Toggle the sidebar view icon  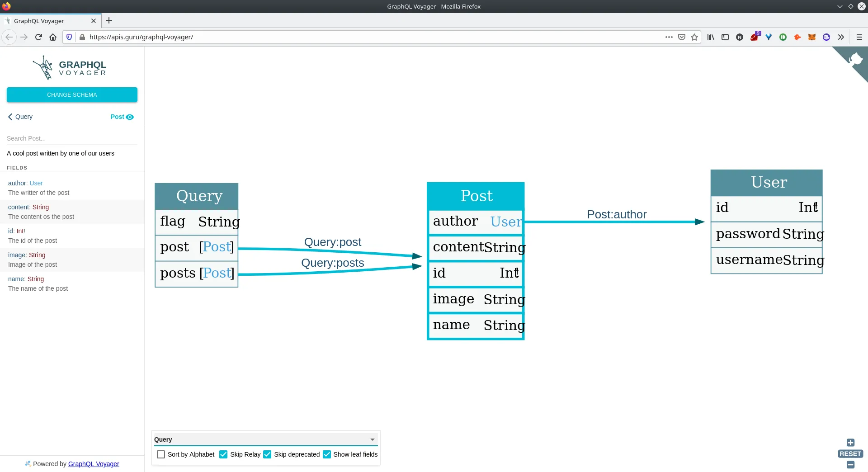(x=725, y=37)
